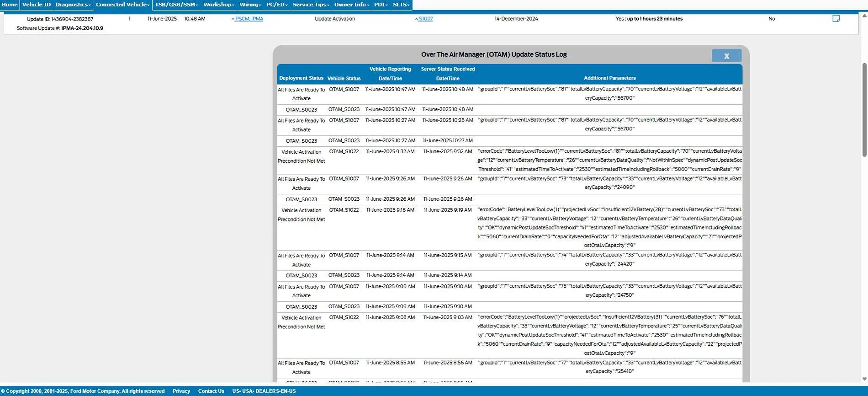Open the SLTS menu
Screen dimensions: 868x396
[x=401, y=5]
